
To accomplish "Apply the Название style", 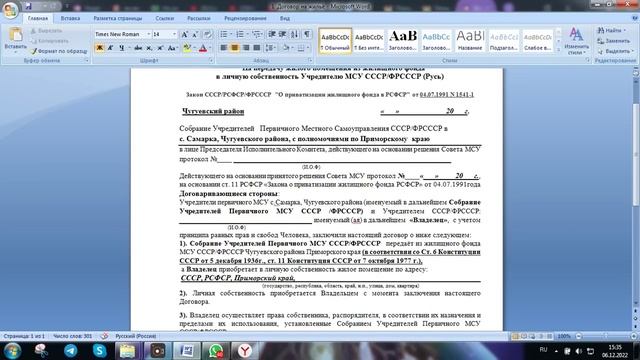I will (470, 41).
